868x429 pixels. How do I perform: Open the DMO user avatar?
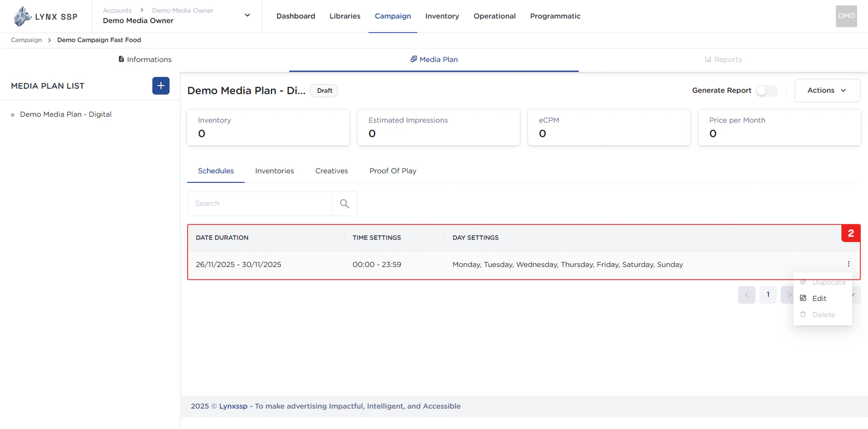(846, 16)
